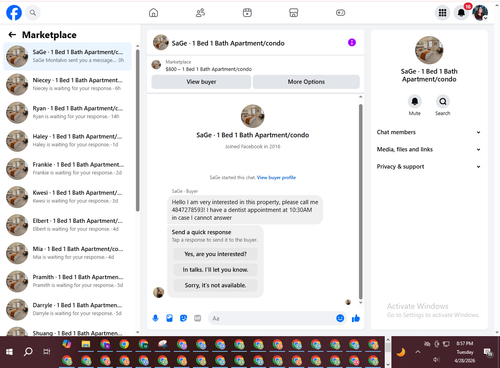This screenshot has height=368, width=500.
Task: Open the taskbar clock showing 8:57 PM
Action: point(465,352)
